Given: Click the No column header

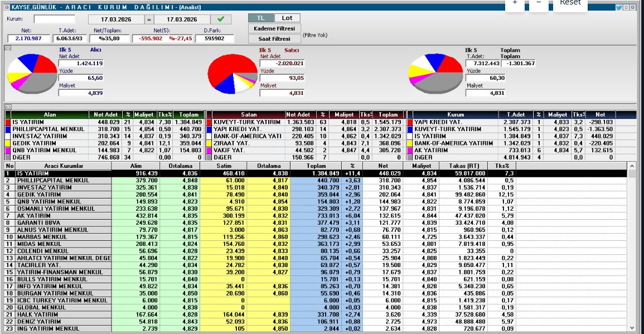Looking at the screenshot, I should (10, 166).
